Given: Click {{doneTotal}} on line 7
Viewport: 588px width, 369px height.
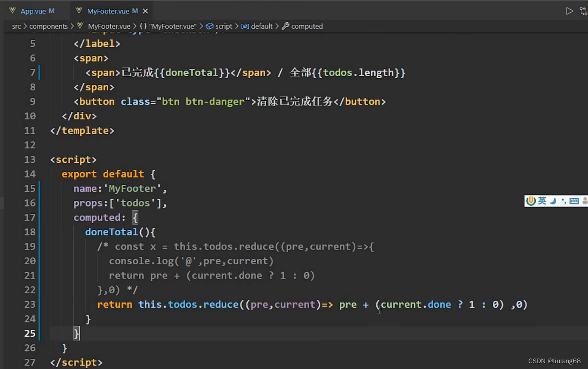Looking at the screenshot, I should pyautogui.click(x=192, y=72).
